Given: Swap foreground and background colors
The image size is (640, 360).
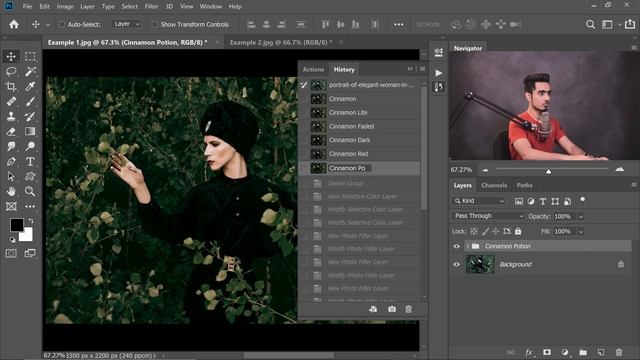Looking at the screenshot, I should [31, 220].
